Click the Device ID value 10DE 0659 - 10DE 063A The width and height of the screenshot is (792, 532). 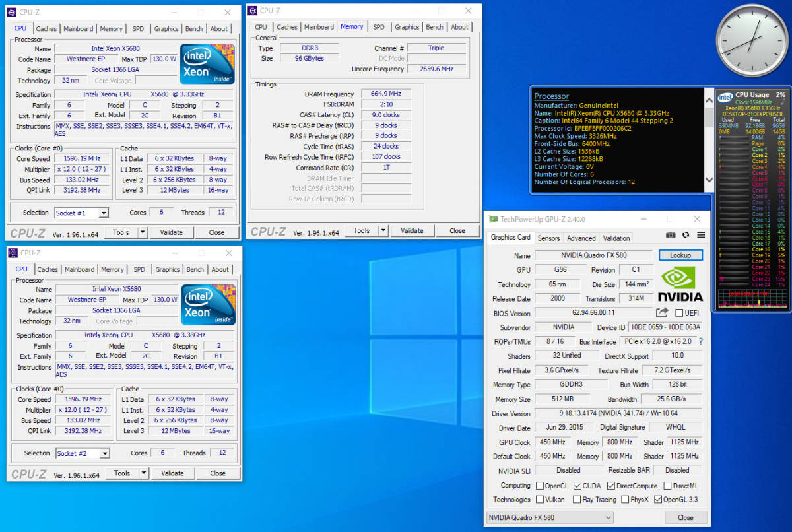tap(665, 327)
